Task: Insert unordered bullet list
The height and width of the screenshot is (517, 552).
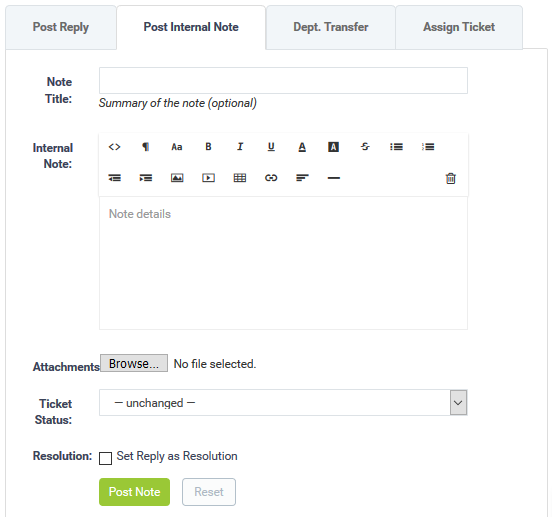Action: (x=396, y=147)
